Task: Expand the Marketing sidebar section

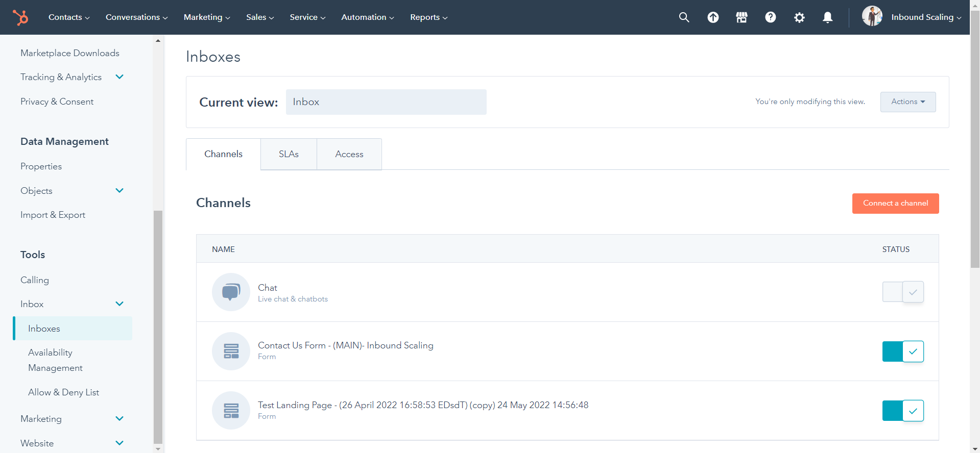Action: click(x=119, y=419)
